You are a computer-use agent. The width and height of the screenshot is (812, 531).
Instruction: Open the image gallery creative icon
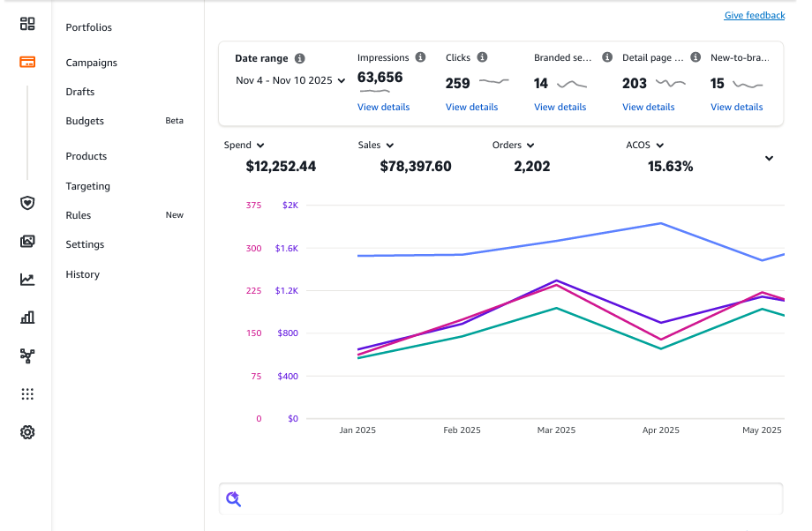27,241
